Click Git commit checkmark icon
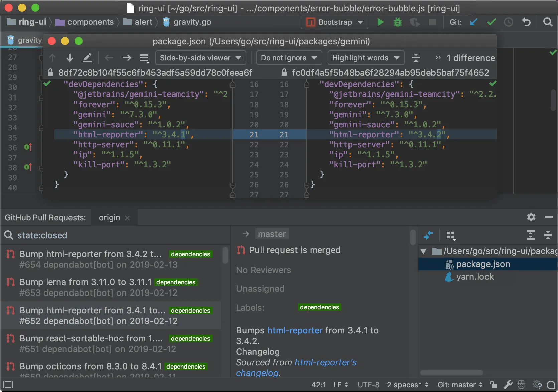 pyautogui.click(x=491, y=22)
